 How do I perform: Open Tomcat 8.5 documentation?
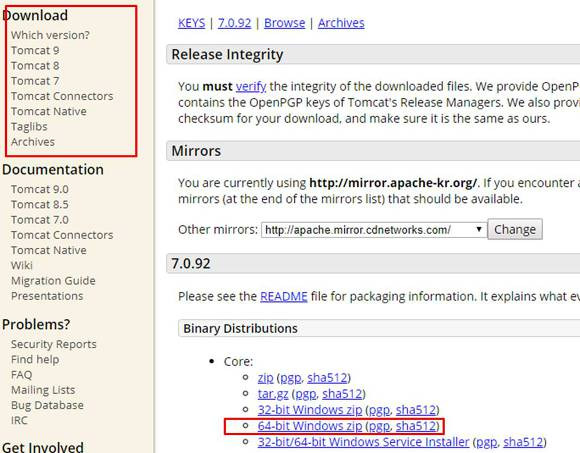click(40, 204)
